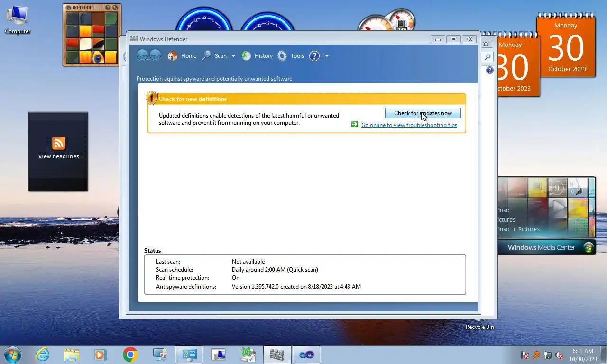Open the Recycle Bin on desktop

[x=480, y=327]
